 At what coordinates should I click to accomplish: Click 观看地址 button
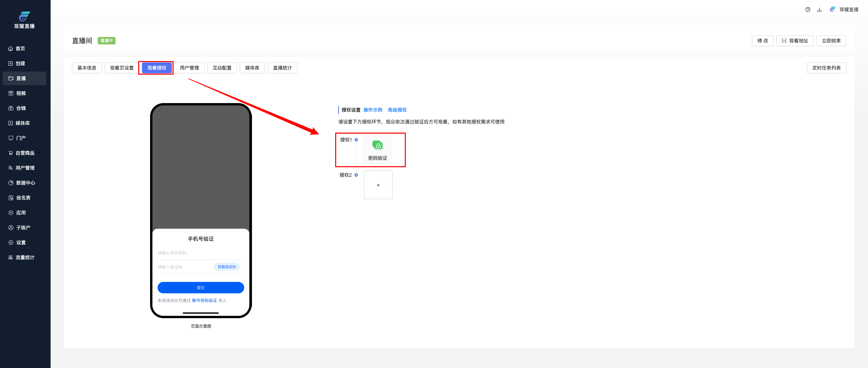[x=795, y=41]
